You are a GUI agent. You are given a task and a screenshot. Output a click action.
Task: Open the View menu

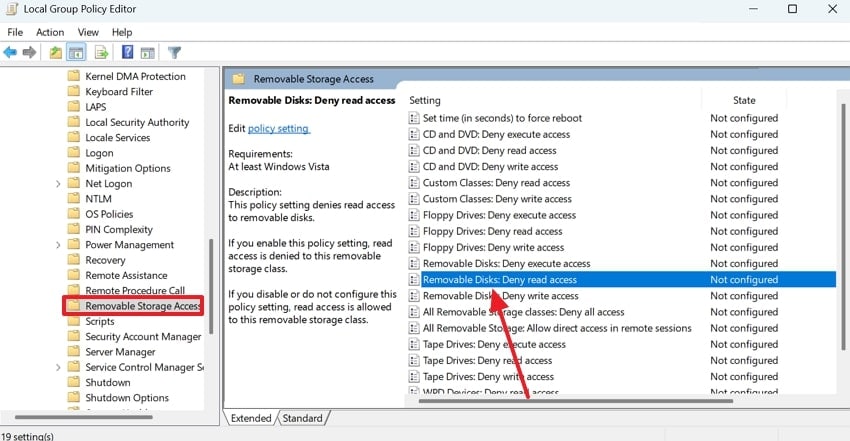[x=88, y=33]
